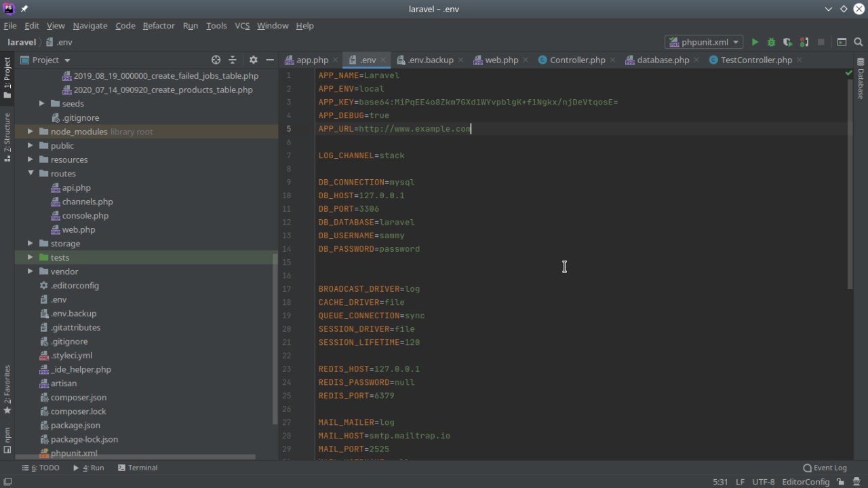Image resolution: width=868 pixels, height=488 pixels.
Task: Toggle the Database tool window on the right edge
Action: coord(861,79)
